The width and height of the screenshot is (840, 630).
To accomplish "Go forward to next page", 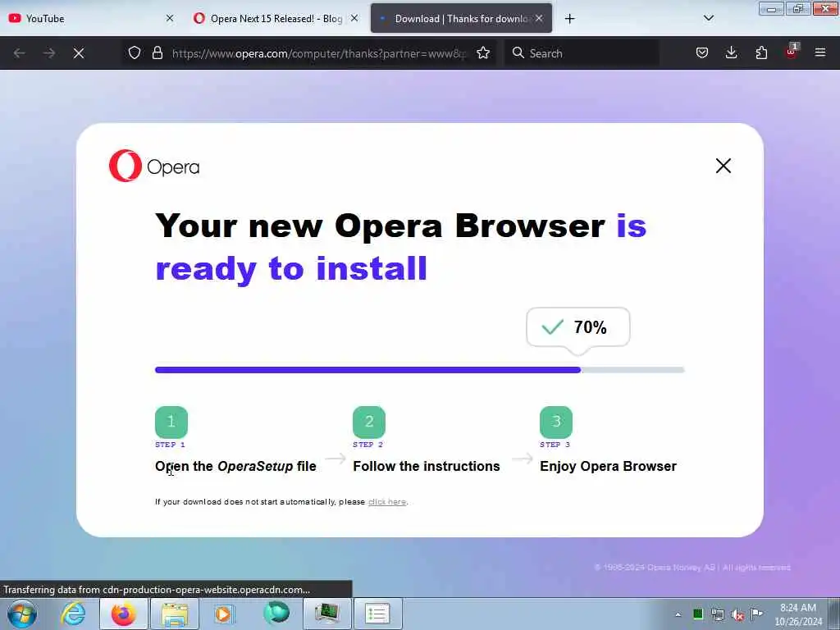I will (48, 53).
